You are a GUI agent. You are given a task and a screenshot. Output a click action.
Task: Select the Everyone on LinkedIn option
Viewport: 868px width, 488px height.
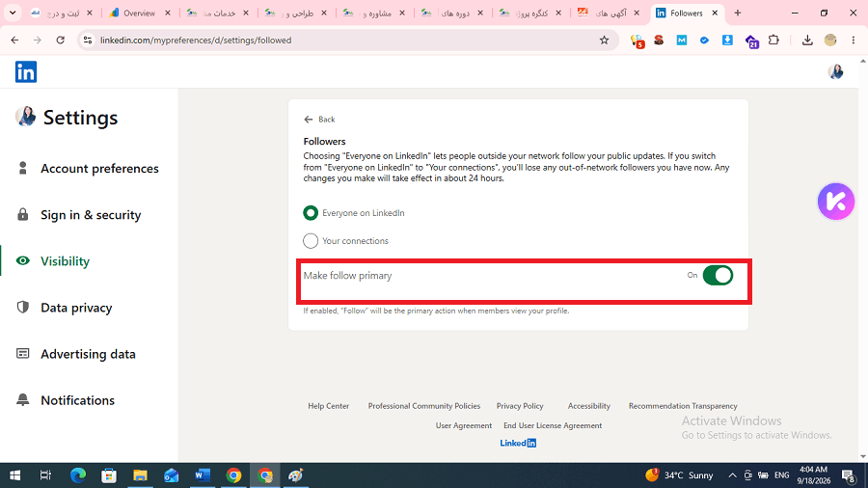point(311,213)
